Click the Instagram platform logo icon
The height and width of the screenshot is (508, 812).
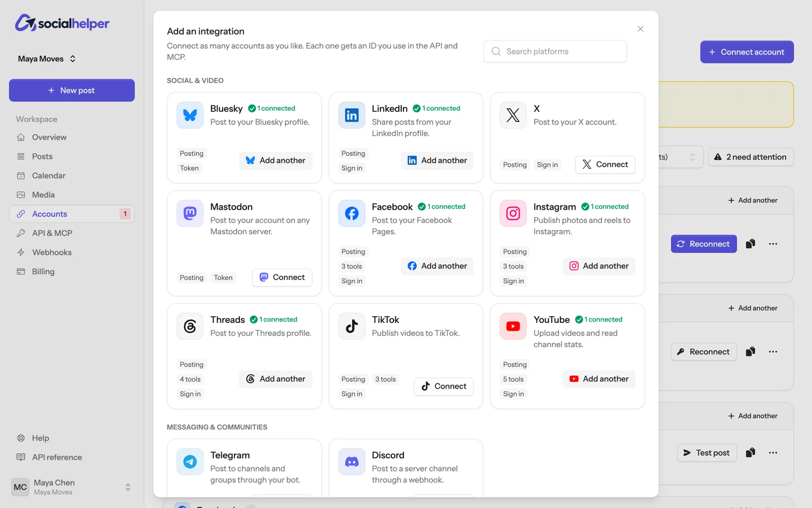(513, 213)
